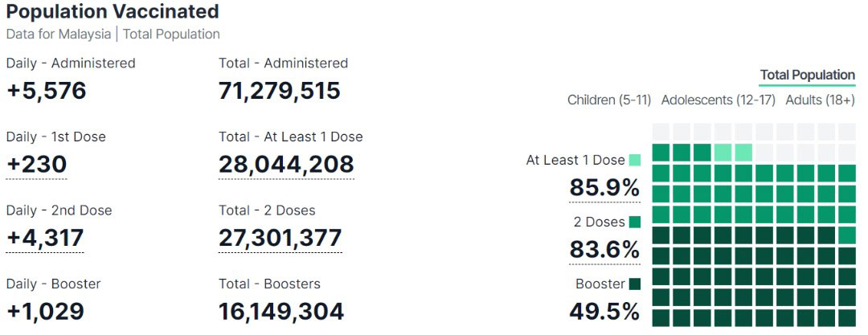Click the Total Administered 71,279,515 figure
This screenshot has height=335, width=868.
pyautogui.click(x=280, y=91)
